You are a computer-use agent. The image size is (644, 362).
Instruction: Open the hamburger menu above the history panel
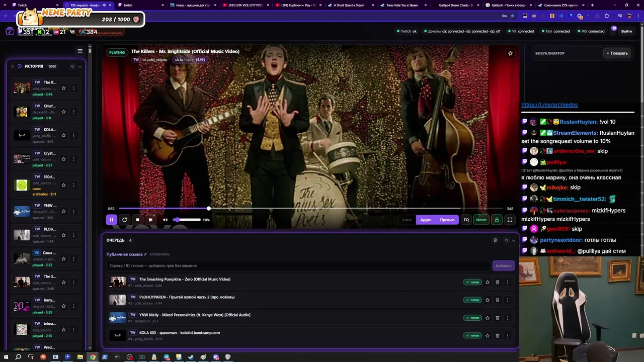coord(80,51)
